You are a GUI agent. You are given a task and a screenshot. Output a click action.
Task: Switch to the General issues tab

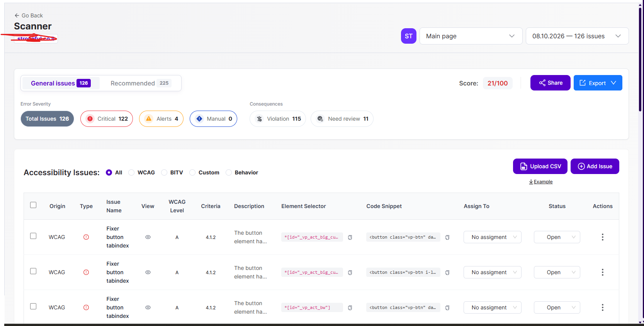[61, 83]
